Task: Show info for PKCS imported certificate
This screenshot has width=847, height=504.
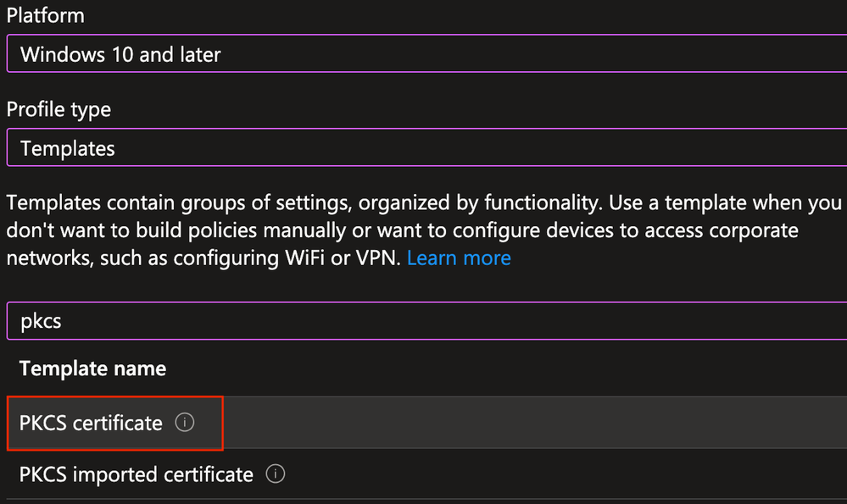Action: [x=276, y=474]
